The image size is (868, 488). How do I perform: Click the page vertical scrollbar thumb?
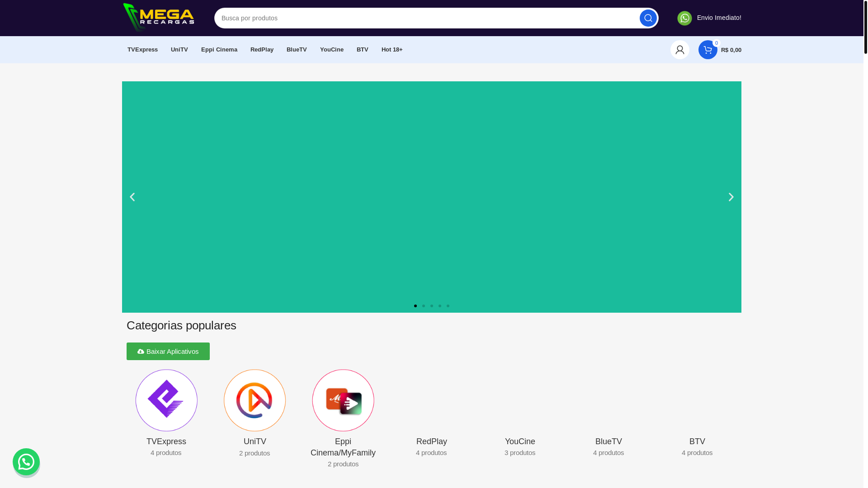pyautogui.click(x=865, y=27)
